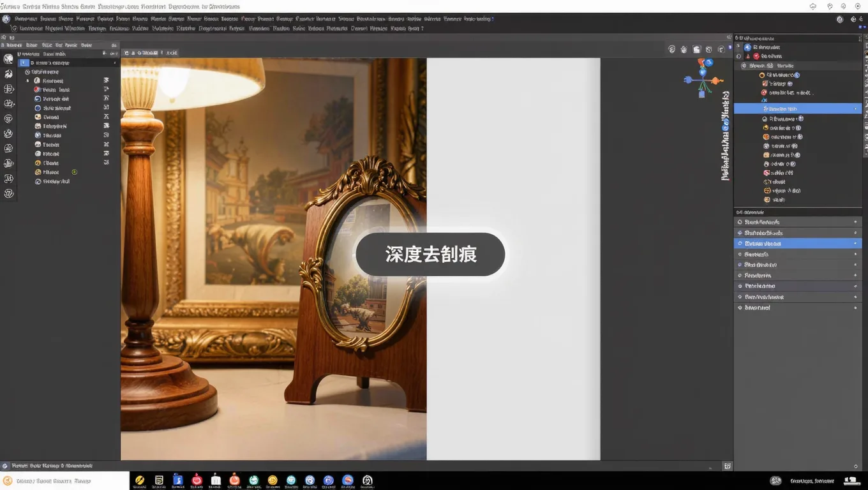Click the orange ring icon row in right outliner
Viewport: 868px width, 490px height.
click(780, 75)
